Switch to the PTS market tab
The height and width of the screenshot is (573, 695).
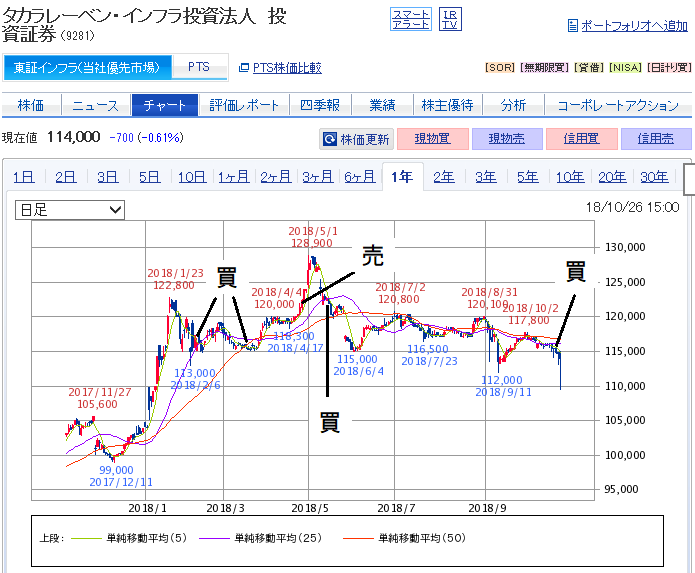[x=199, y=67]
